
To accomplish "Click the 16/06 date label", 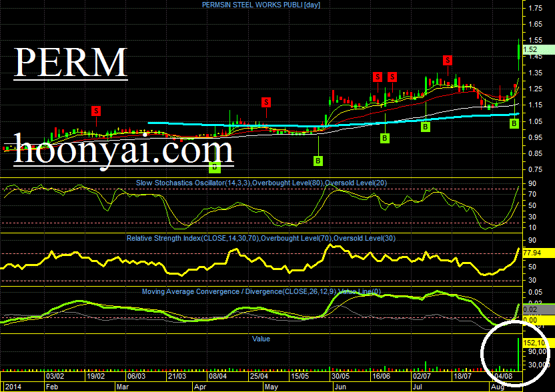I will click(381, 376).
